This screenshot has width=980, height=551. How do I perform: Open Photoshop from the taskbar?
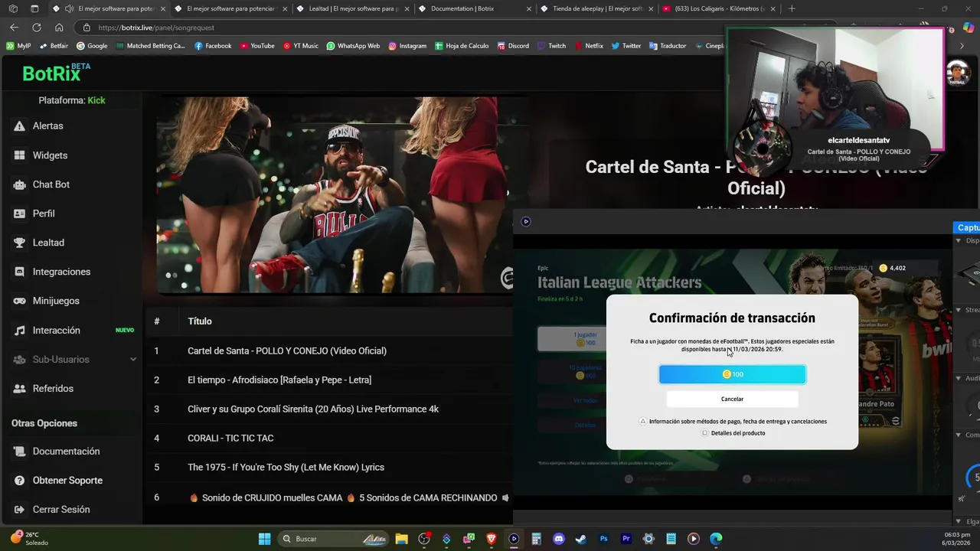pos(603,539)
